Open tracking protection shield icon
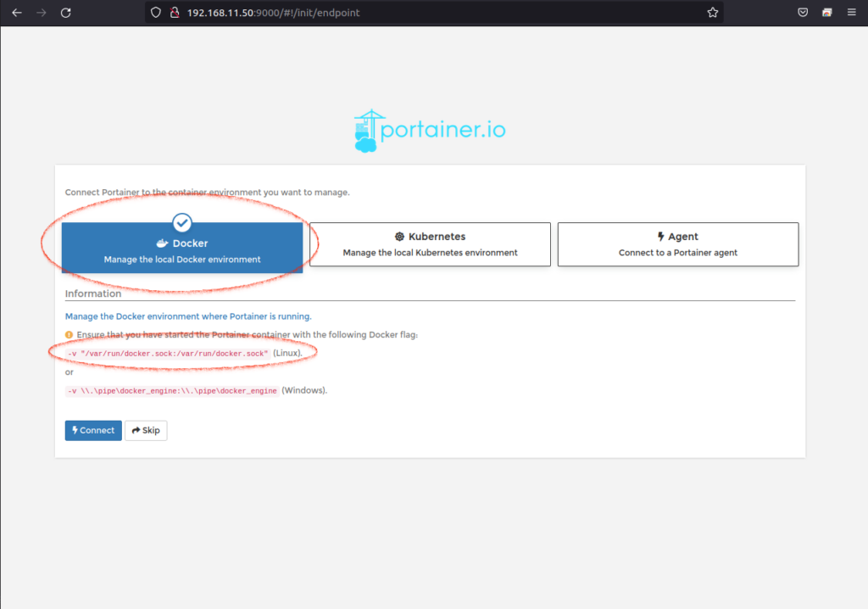The width and height of the screenshot is (868, 609). tap(156, 12)
